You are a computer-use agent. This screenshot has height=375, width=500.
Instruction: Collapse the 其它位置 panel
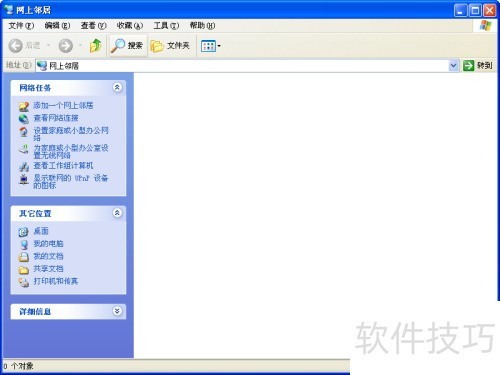click(x=117, y=213)
